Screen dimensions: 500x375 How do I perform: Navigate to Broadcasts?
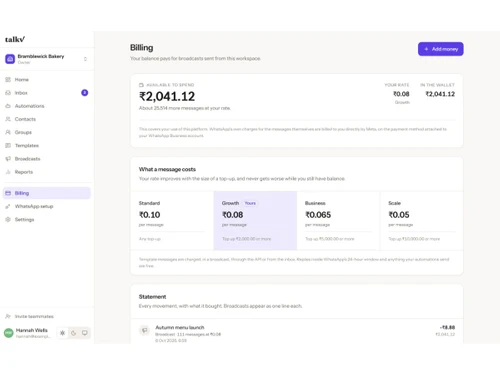pos(47,159)
